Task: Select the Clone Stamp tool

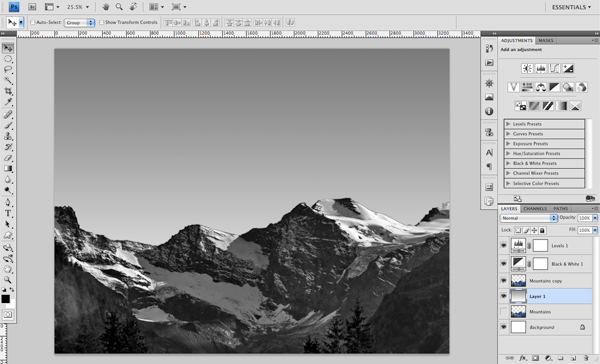Action: tap(8, 136)
